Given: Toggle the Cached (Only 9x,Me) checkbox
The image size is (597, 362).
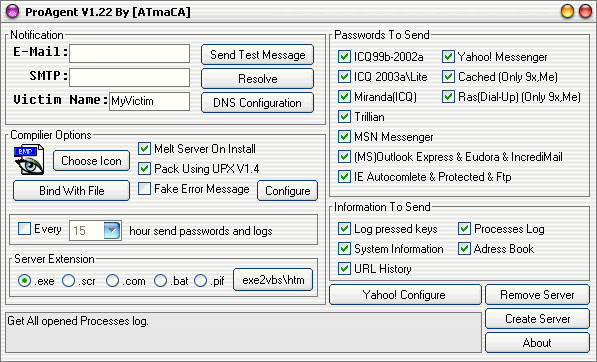Looking at the screenshot, I should click(448, 77).
